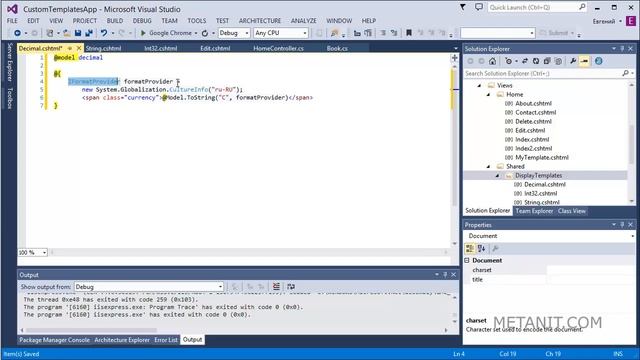The height and width of the screenshot is (360, 640).
Task: Open the Toolbox side tab
Action: click(x=10, y=98)
